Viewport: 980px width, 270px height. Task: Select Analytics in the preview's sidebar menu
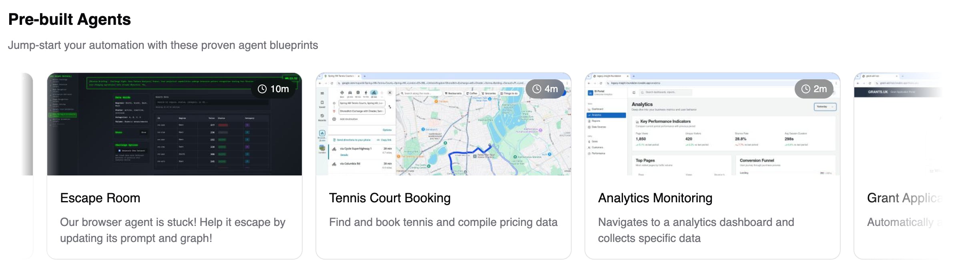(x=606, y=115)
